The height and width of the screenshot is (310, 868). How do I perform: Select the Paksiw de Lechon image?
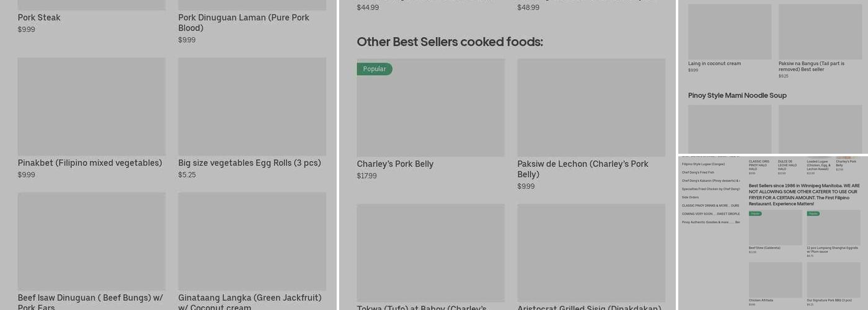(x=591, y=108)
